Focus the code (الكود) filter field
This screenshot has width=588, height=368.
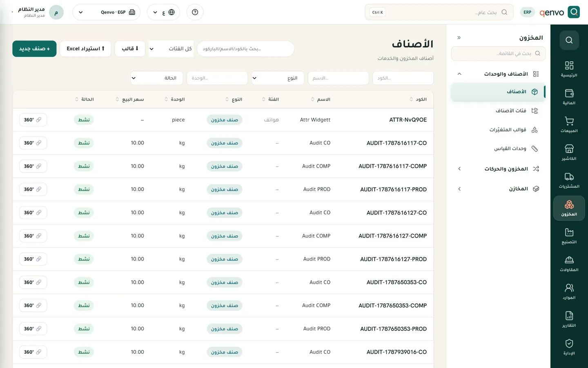tap(403, 78)
